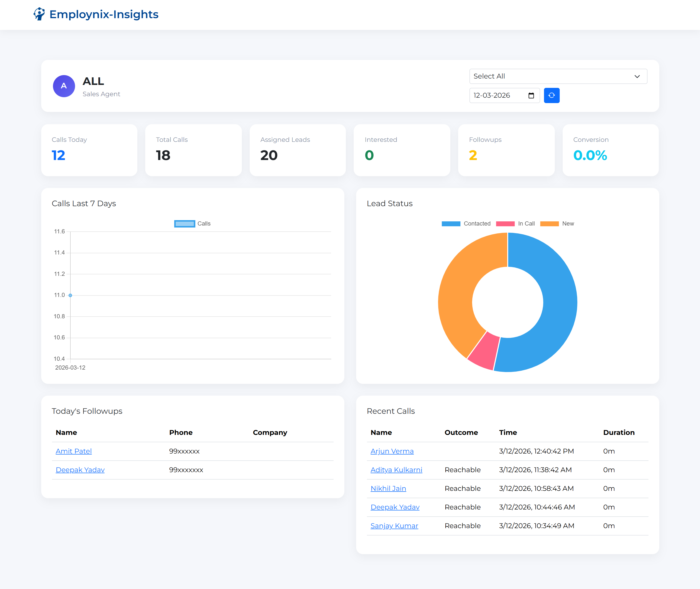The image size is (700, 589).
Task: Click the data point on calls chart
Action: coord(70,295)
